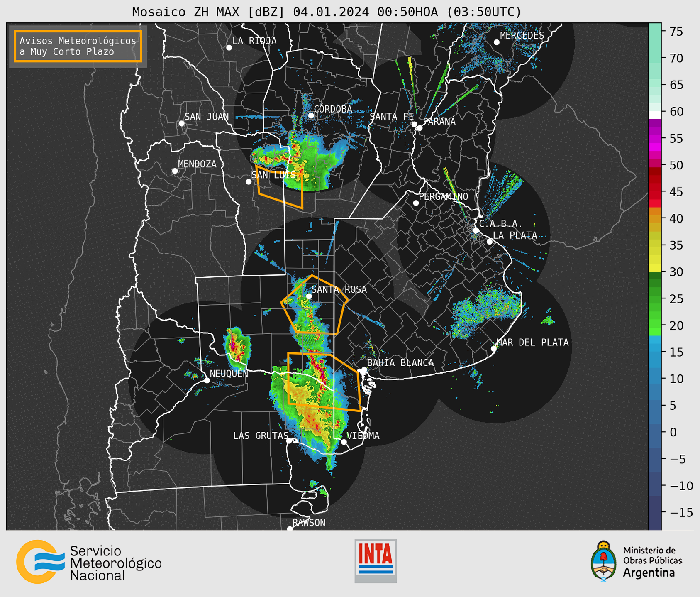Click the La Rioja city marker dot
Image resolution: width=700 pixels, height=597 pixels.
(229, 48)
